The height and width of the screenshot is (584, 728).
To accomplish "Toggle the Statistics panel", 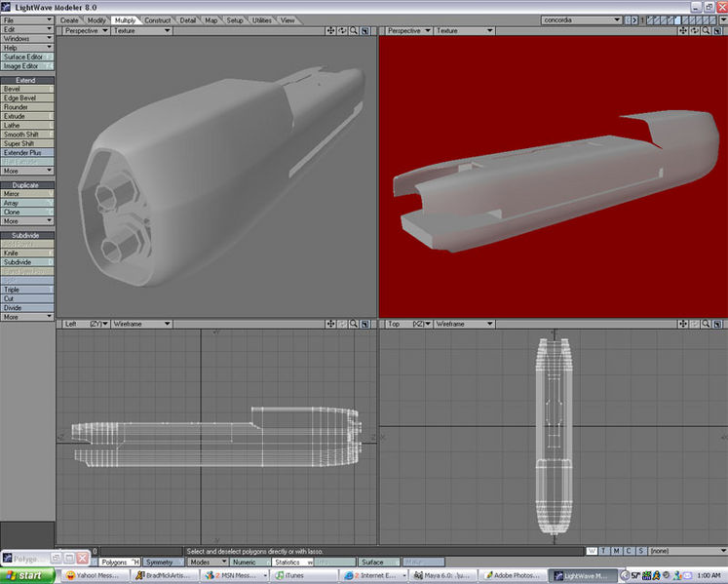I will pos(291,563).
